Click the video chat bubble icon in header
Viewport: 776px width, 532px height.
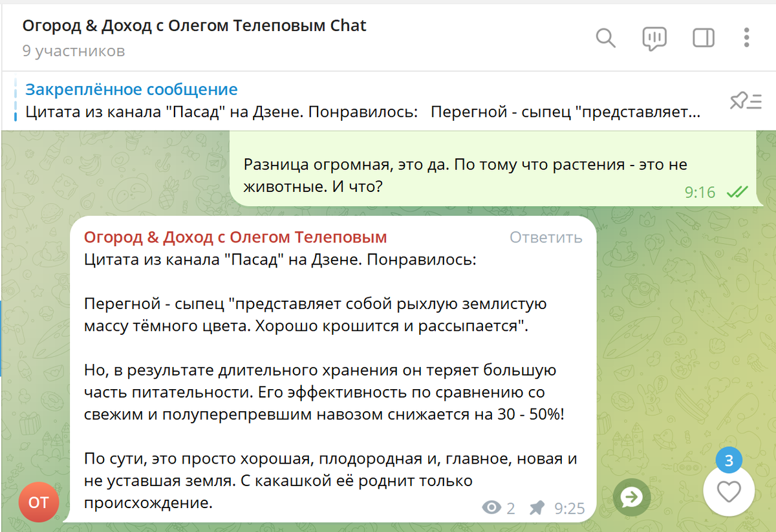(654, 38)
